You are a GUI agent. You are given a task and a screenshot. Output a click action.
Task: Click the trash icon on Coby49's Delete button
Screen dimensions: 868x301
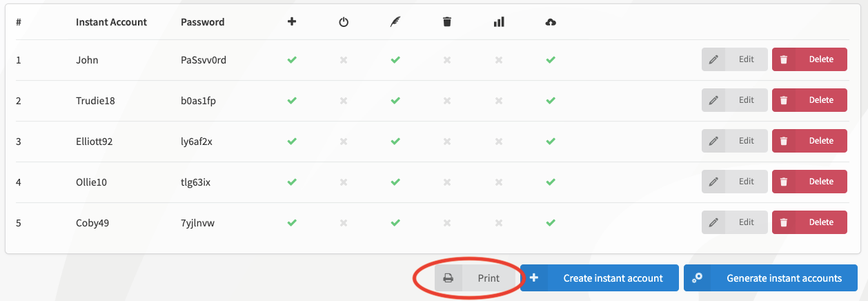[784, 222]
